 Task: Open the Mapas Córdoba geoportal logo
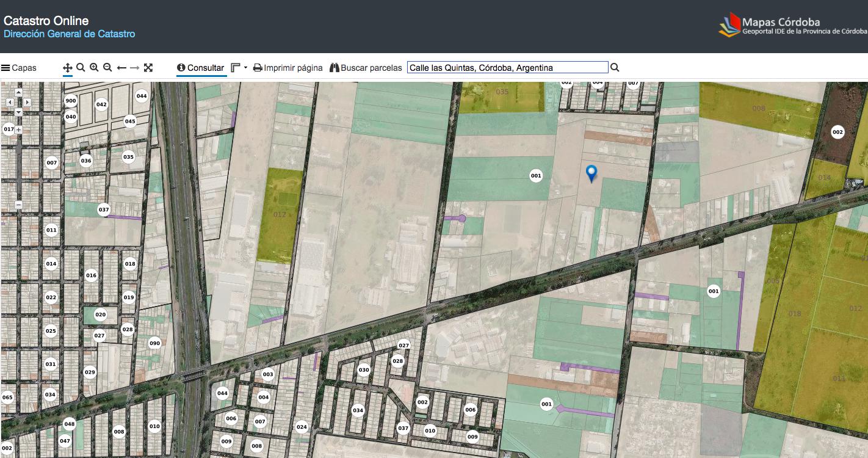[793, 26]
